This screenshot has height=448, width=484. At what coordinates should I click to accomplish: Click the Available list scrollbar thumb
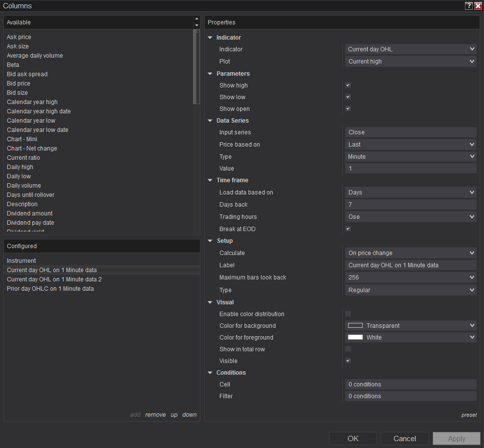[197, 66]
